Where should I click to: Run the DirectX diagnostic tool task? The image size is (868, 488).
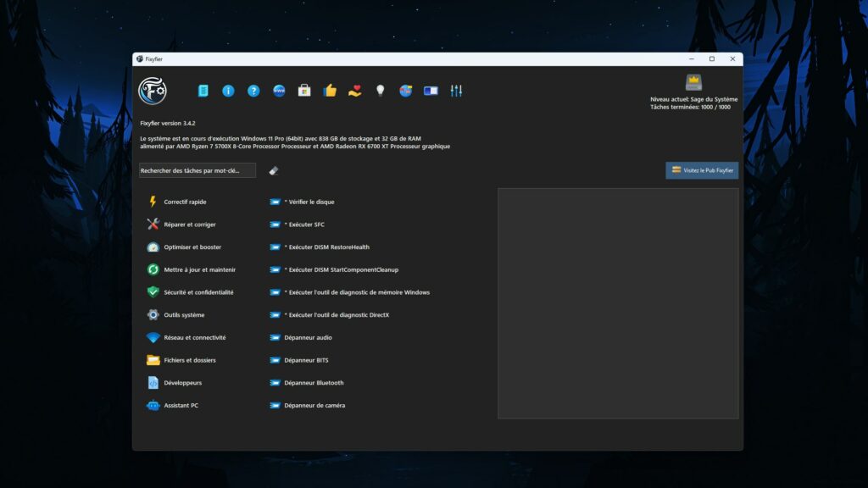click(x=330, y=315)
